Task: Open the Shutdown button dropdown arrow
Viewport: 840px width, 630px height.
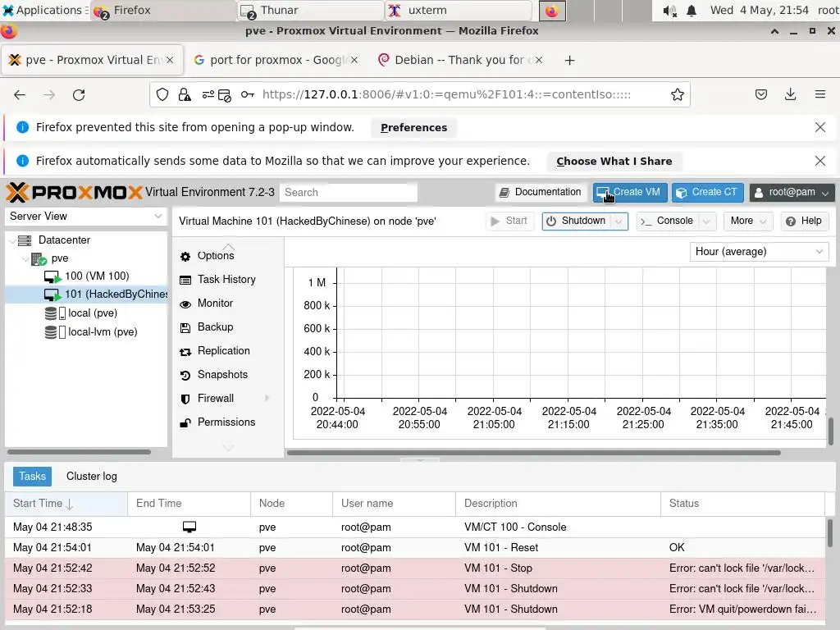Action: [619, 221]
